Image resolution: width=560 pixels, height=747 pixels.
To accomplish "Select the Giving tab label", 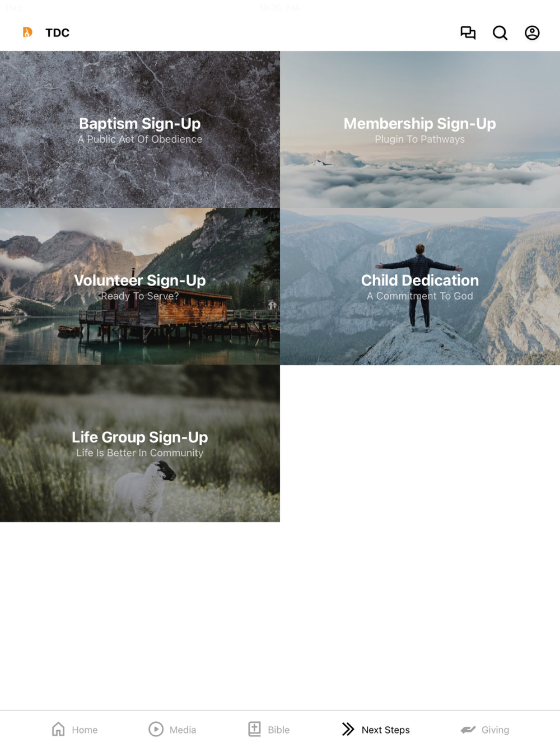I will point(495,730).
